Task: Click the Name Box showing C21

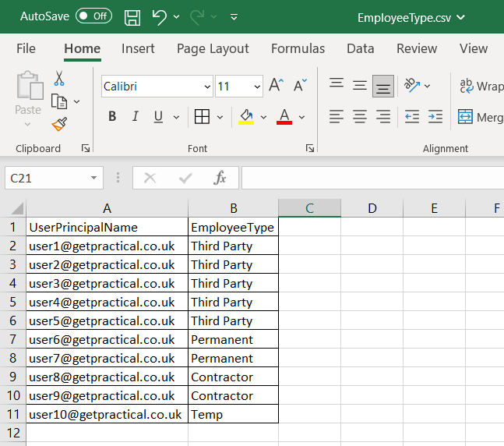Action: (47, 178)
